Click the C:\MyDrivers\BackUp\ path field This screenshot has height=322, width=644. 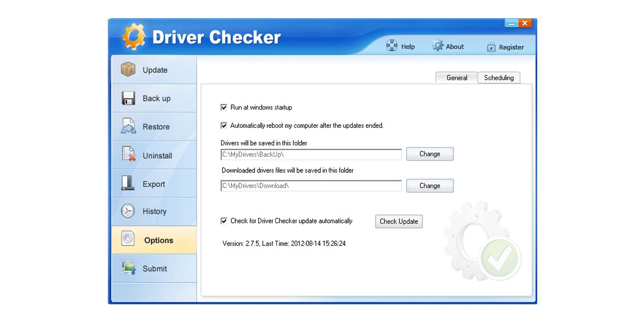click(x=311, y=155)
